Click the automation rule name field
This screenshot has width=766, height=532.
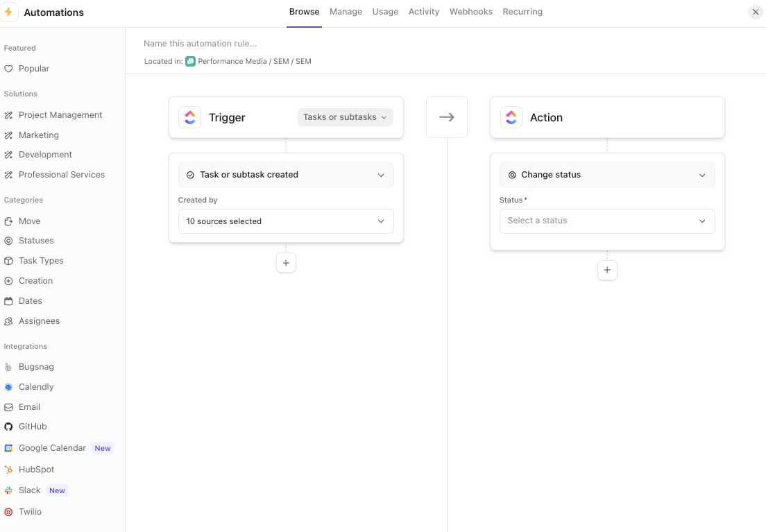(199, 43)
